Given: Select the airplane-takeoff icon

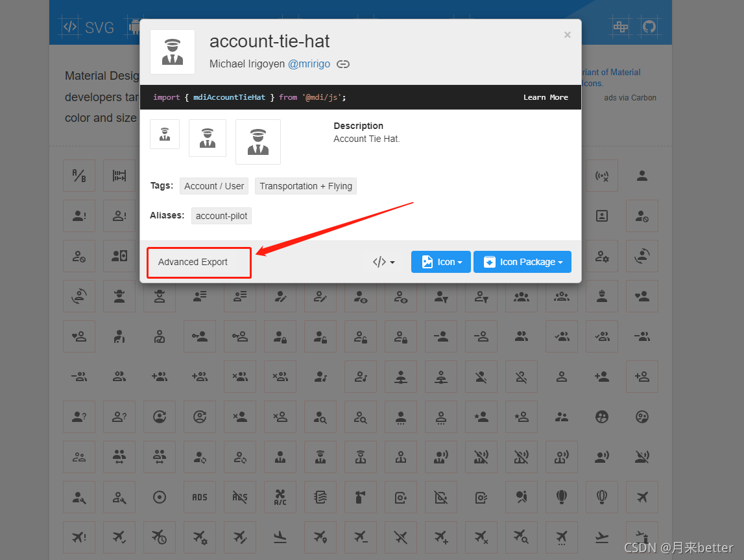Looking at the screenshot, I should (x=602, y=537).
